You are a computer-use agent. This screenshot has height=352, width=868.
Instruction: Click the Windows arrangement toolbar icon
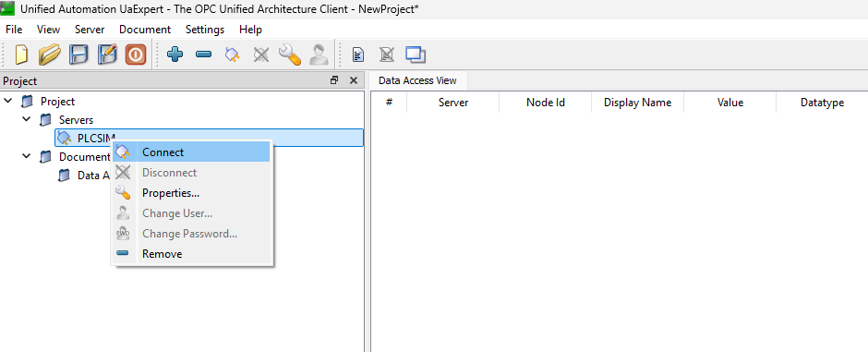pos(416,55)
